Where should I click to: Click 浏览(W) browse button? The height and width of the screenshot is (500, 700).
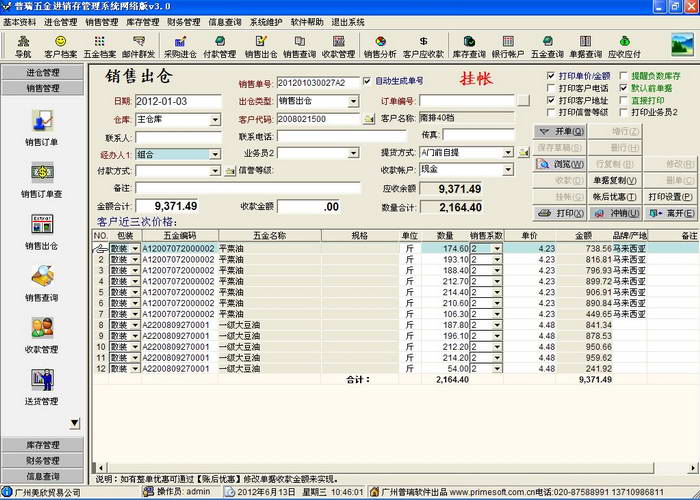coord(560,164)
